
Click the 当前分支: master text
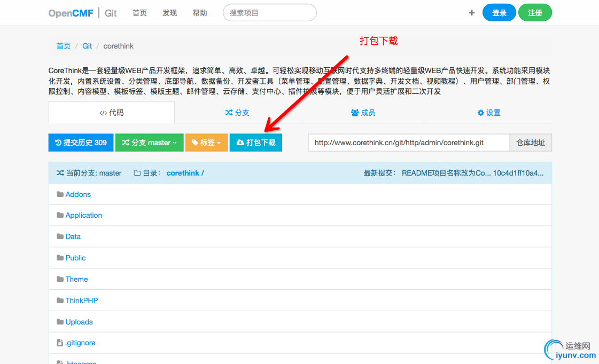(94, 173)
